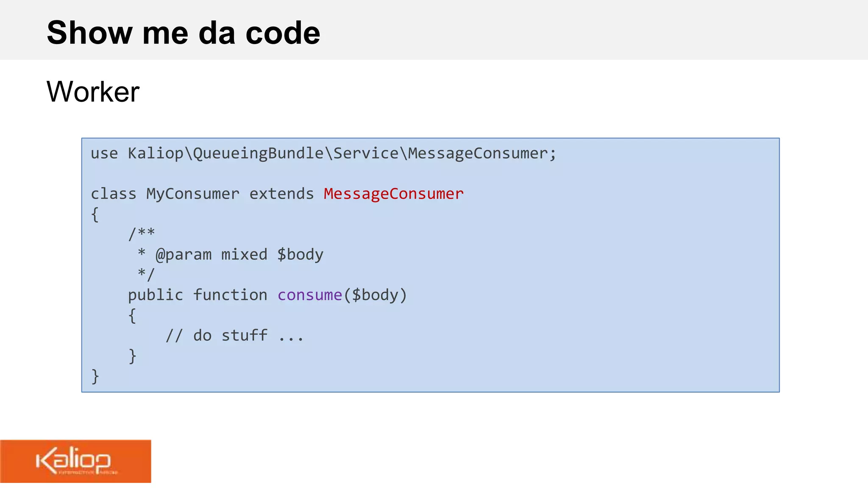Click the '/**' docblock opening
This screenshot has height=488, width=868.
[x=142, y=233]
